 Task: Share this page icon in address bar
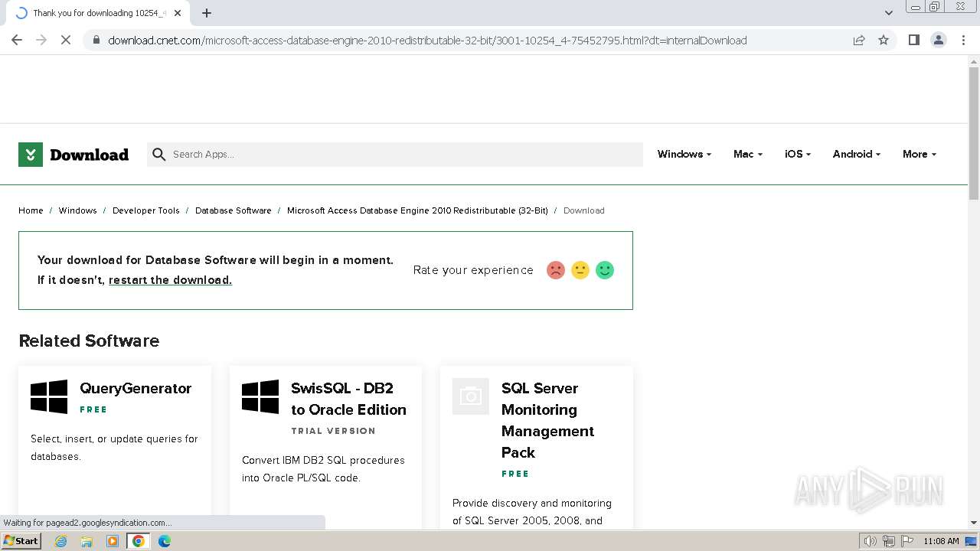click(859, 40)
